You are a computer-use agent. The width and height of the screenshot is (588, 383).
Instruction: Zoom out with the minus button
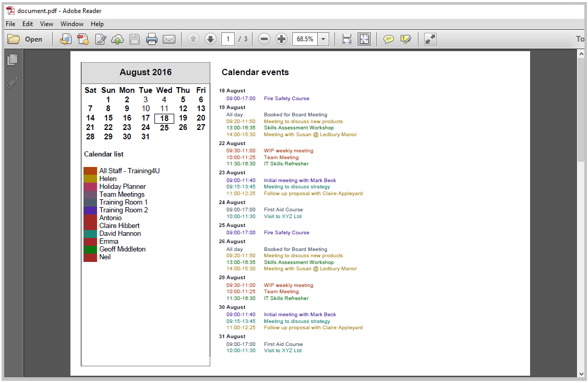click(264, 39)
